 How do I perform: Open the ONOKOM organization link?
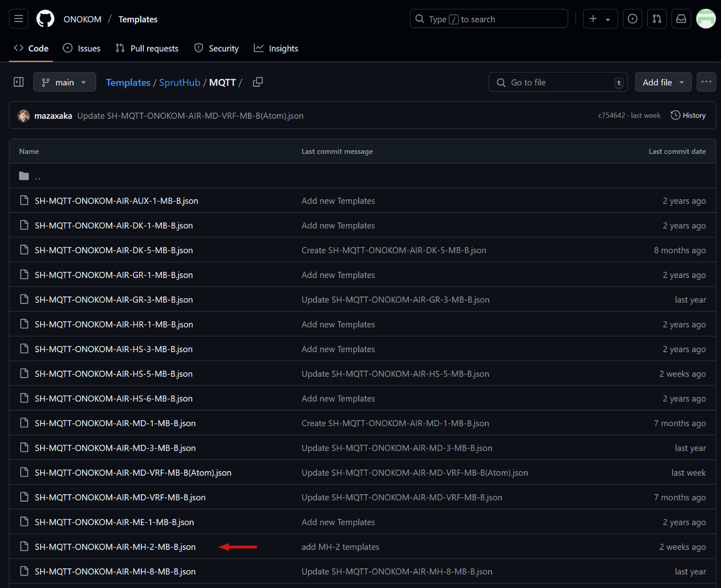[x=83, y=19]
